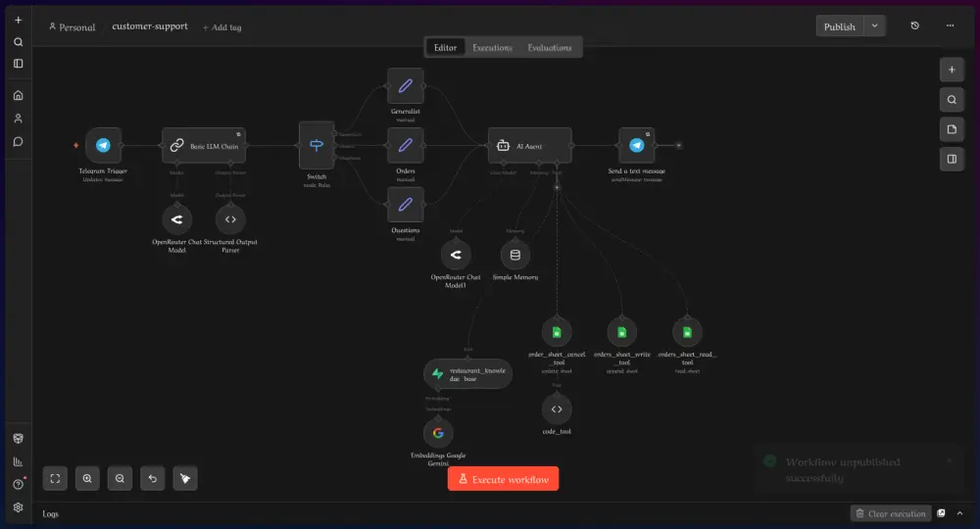Image resolution: width=980 pixels, height=529 pixels.
Task: Switch to the Editor tab
Action: (445, 47)
